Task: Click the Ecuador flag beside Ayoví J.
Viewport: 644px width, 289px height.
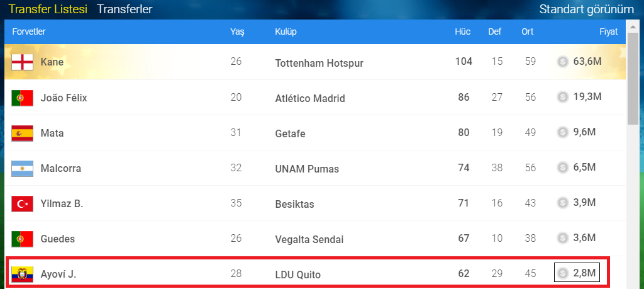Action: pyautogui.click(x=21, y=274)
